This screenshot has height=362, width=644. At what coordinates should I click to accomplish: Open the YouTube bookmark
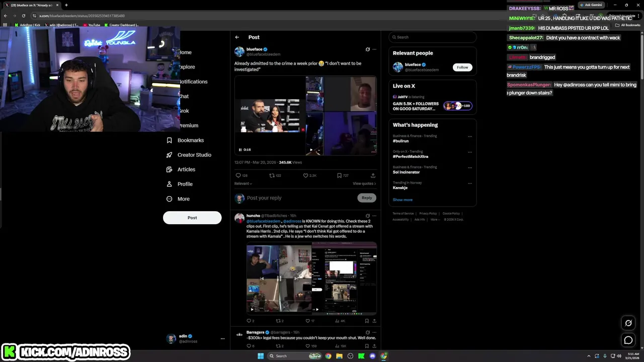(x=92, y=25)
